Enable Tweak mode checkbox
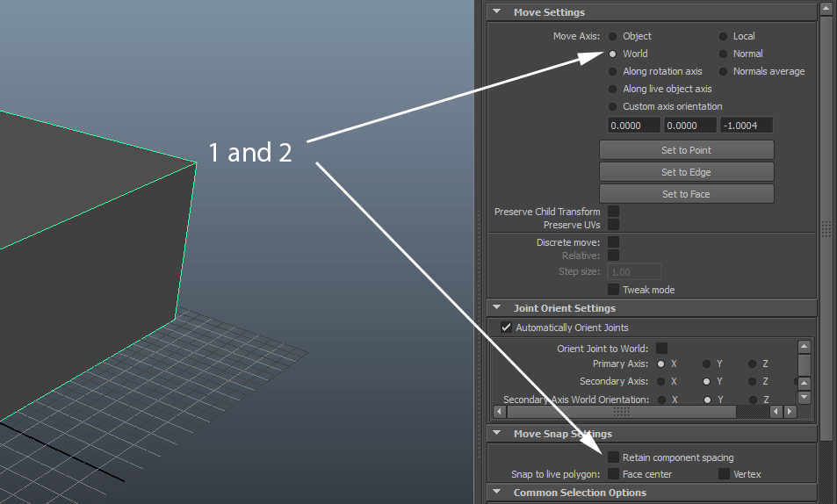 click(613, 290)
